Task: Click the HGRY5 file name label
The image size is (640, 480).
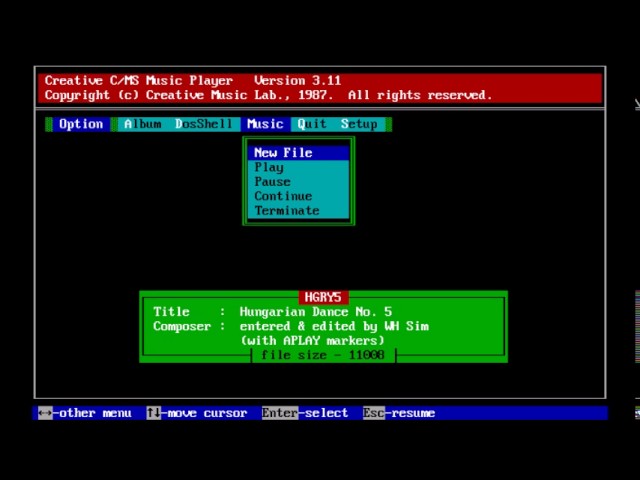Action: tap(323, 297)
